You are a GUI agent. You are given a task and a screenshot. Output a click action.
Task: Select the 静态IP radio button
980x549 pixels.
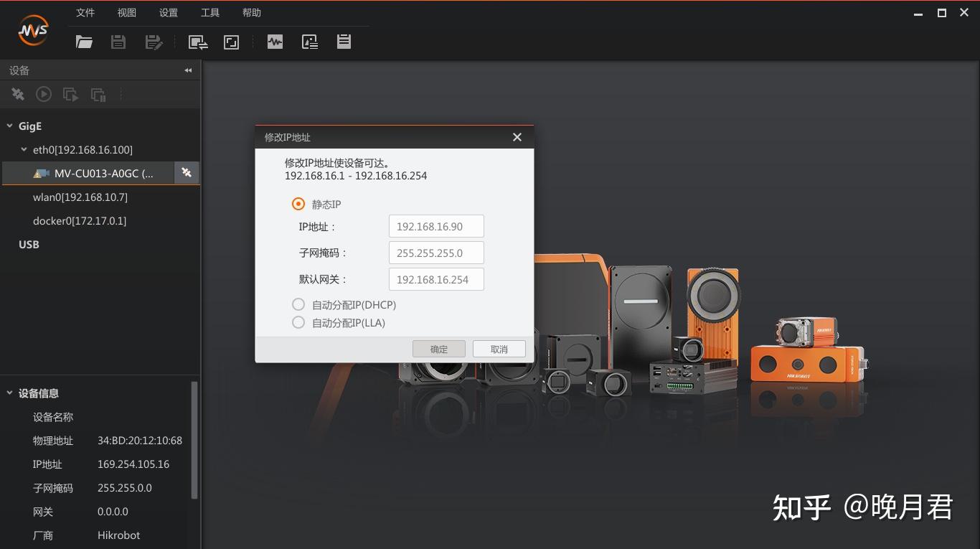[298, 204]
